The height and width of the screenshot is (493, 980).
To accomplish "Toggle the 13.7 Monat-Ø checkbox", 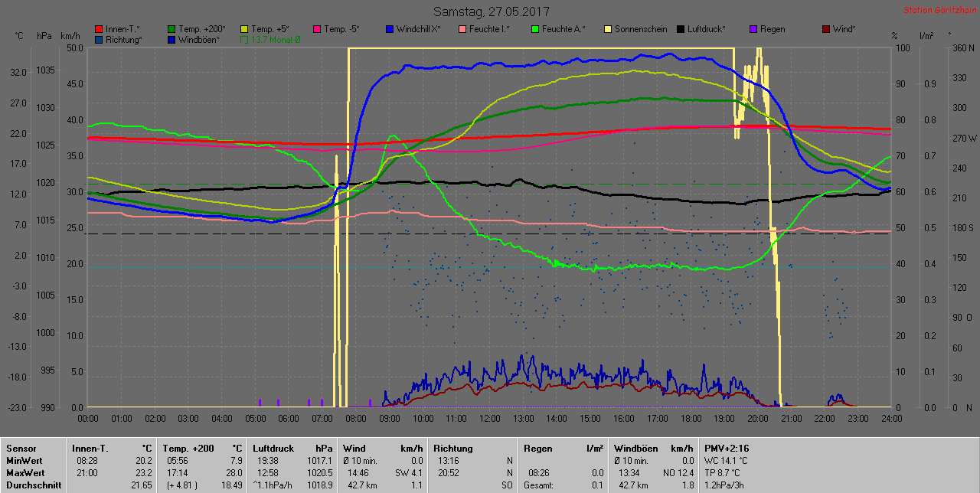I will (x=244, y=40).
